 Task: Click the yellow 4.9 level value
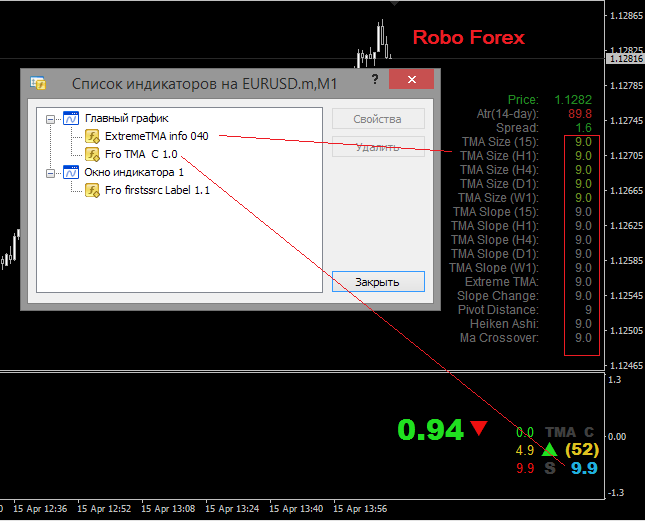pyautogui.click(x=525, y=450)
